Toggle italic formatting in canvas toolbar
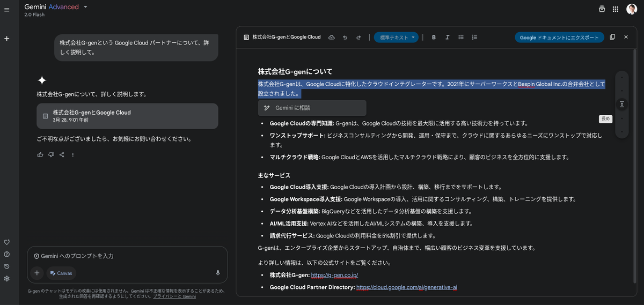 coord(447,37)
